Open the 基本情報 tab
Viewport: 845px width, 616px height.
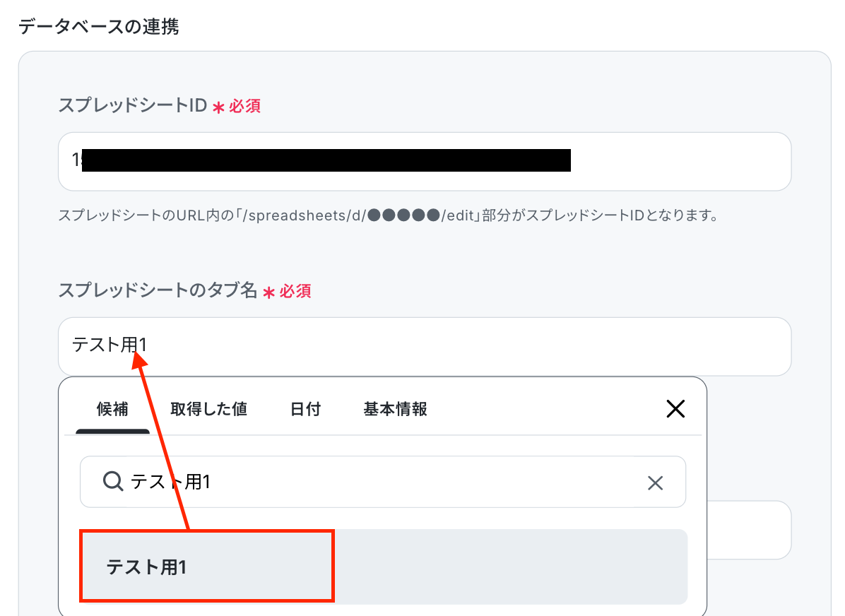point(395,409)
